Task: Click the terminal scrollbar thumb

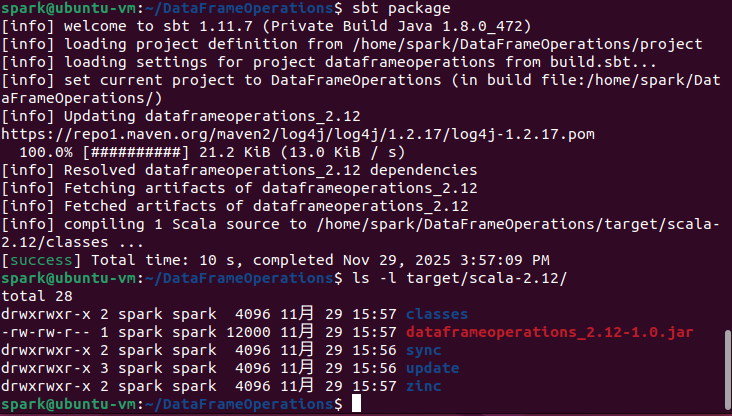Action: 727,369
